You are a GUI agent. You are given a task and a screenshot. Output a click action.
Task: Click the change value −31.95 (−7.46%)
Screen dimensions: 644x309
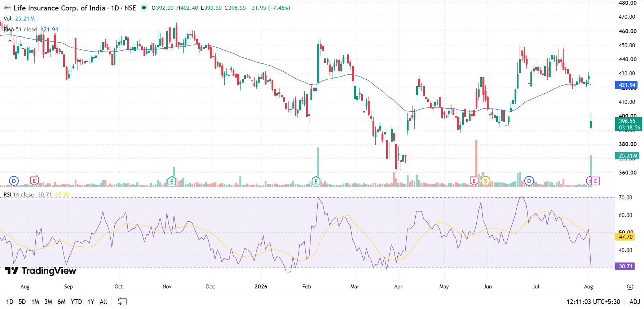tap(269, 8)
